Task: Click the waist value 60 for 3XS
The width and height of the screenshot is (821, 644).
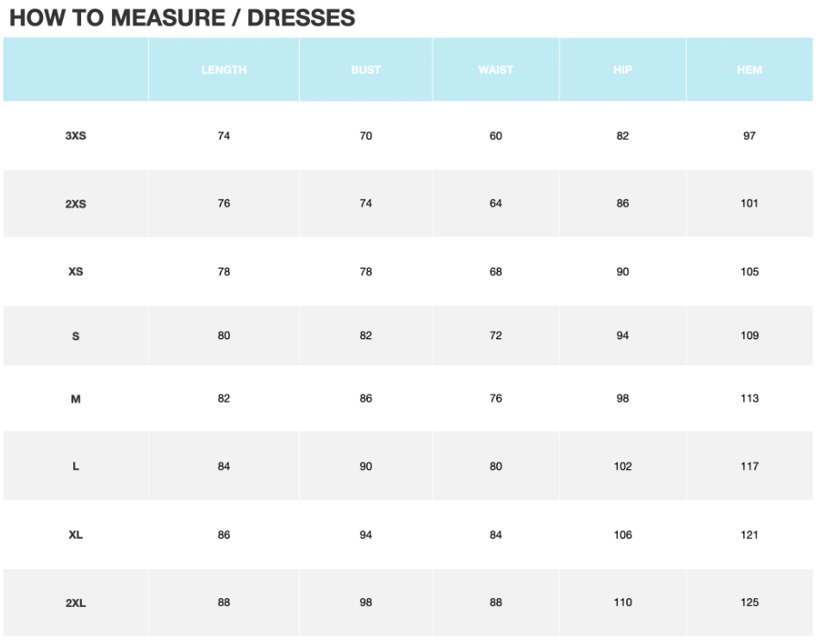Action: point(495,136)
